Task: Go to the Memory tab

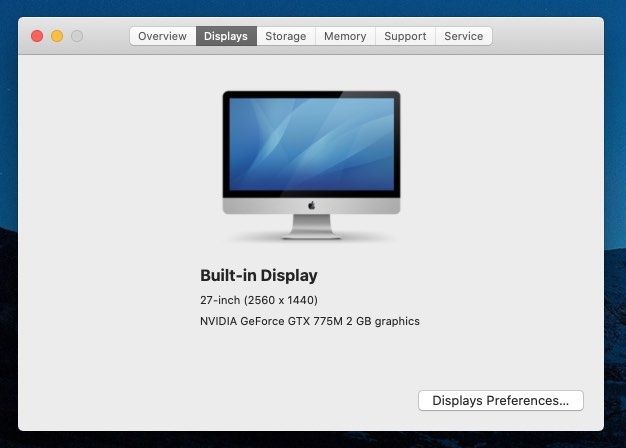Action: pos(345,36)
